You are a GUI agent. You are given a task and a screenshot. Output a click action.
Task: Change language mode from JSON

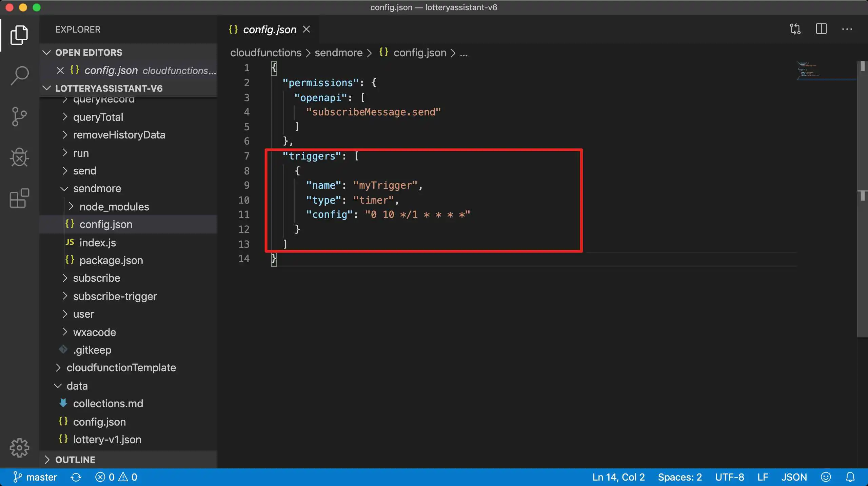coord(794,477)
